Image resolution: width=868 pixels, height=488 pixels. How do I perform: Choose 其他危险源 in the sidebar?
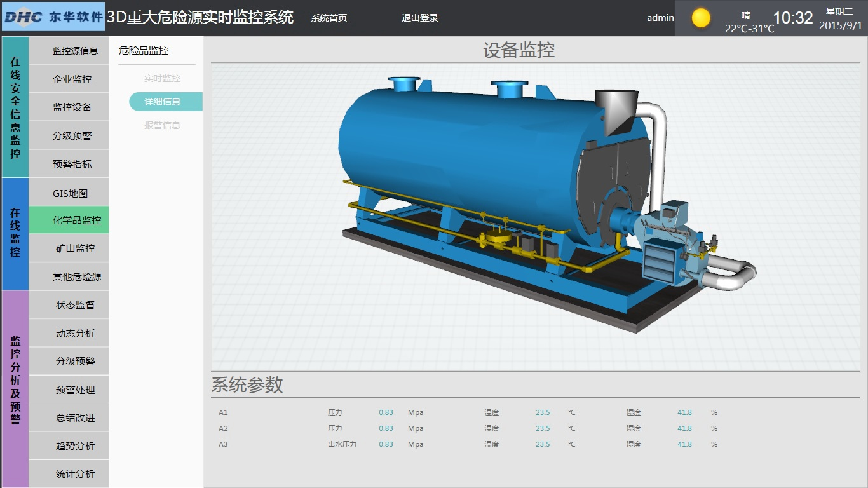coord(76,277)
